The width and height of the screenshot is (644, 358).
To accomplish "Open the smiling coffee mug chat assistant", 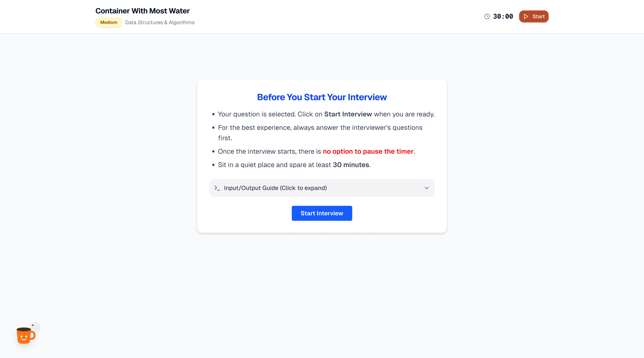I will pyautogui.click(x=24, y=336).
